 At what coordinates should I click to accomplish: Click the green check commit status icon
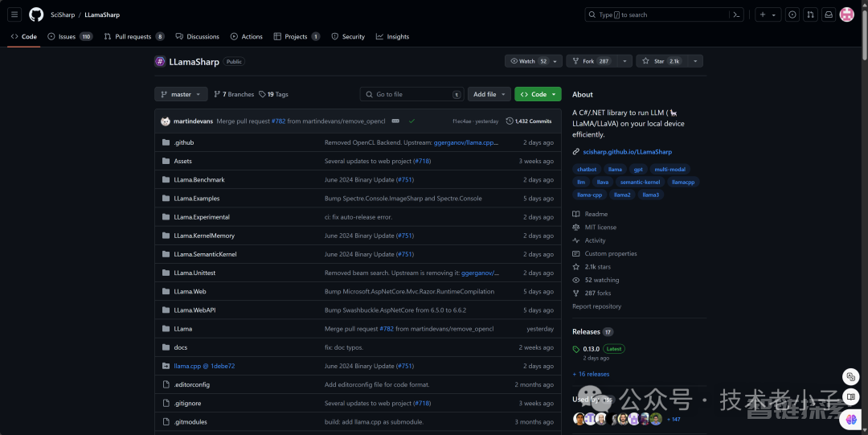(411, 121)
